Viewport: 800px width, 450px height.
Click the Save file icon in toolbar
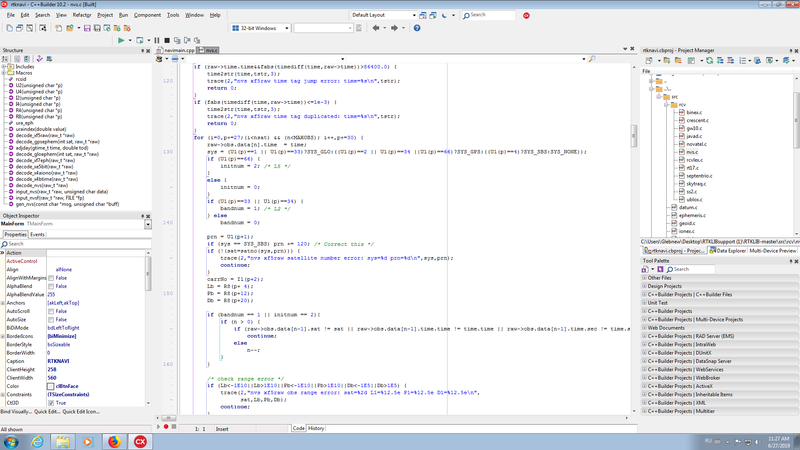(x=87, y=28)
